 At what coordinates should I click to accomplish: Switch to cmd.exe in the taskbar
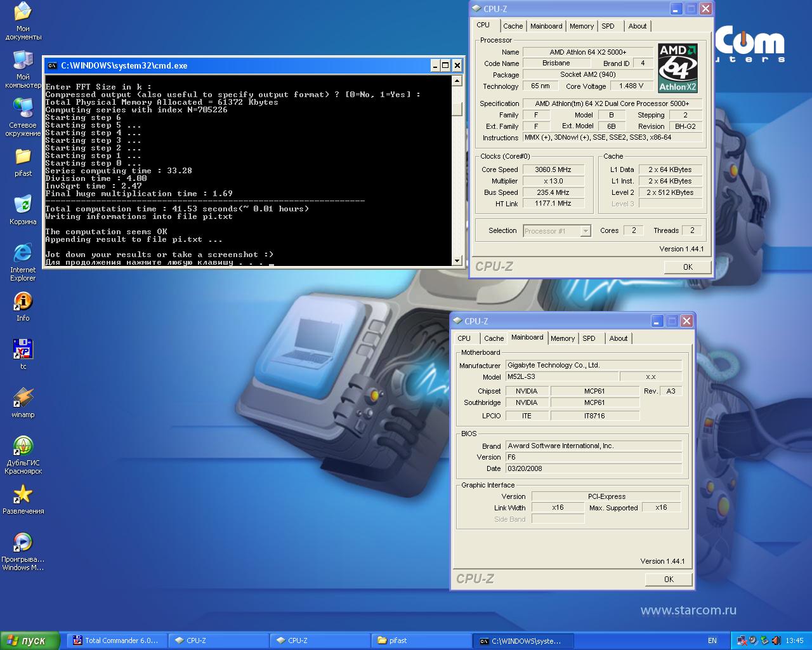[523, 641]
